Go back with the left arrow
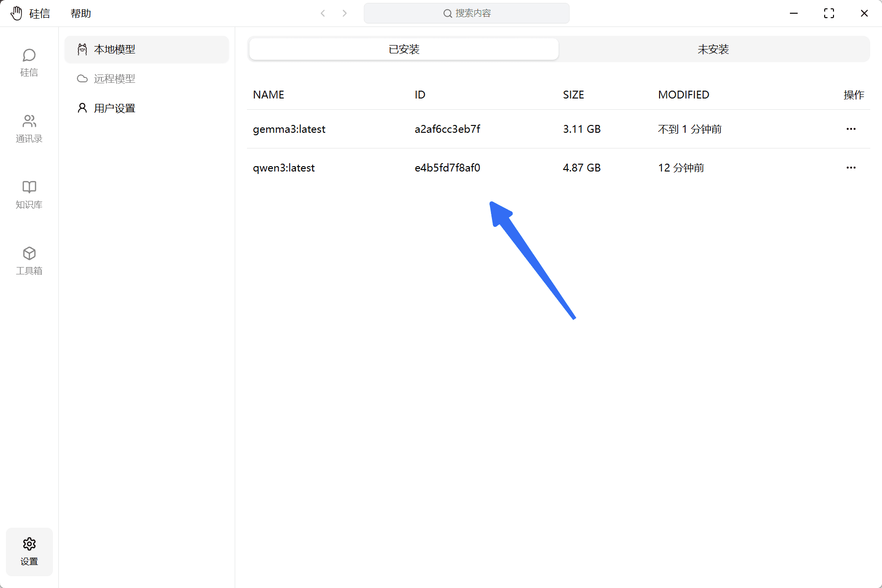The width and height of the screenshot is (882, 588). pyautogui.click(x=323, y=13)
